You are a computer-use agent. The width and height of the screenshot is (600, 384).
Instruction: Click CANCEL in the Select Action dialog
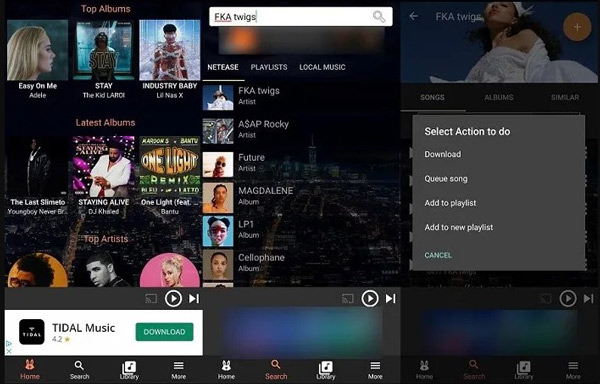pyautogui.click(x=438, y=255)
